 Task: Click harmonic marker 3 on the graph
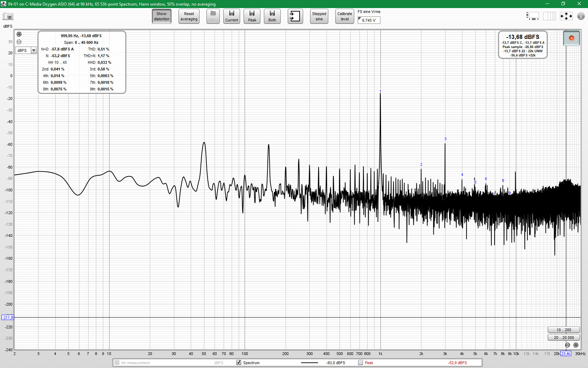445,139
